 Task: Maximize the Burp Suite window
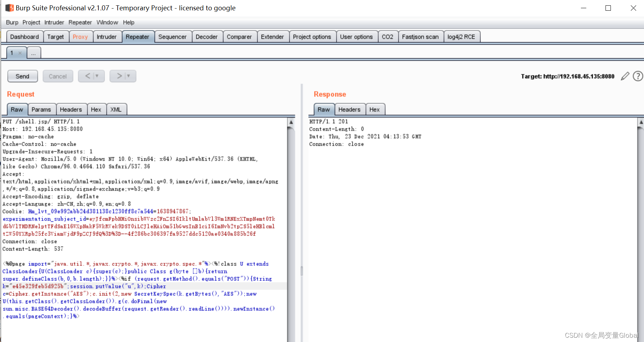coord(608,8)
